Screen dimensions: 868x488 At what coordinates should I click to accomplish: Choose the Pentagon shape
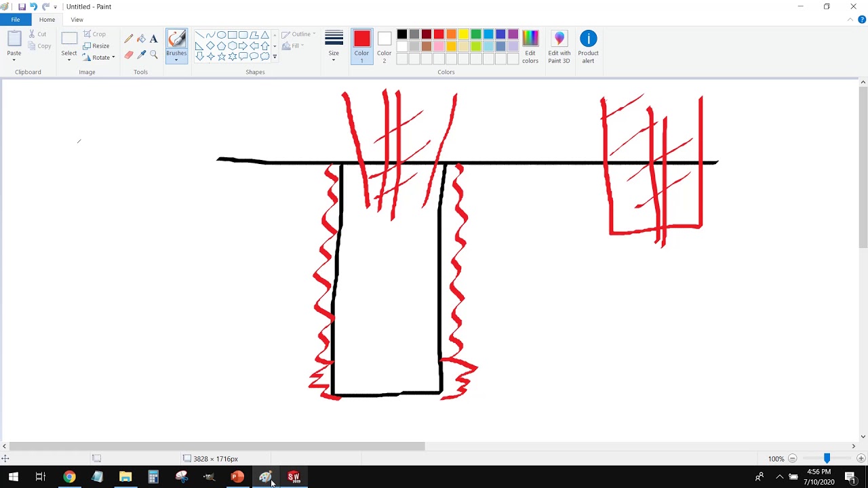tap(221, 46)
